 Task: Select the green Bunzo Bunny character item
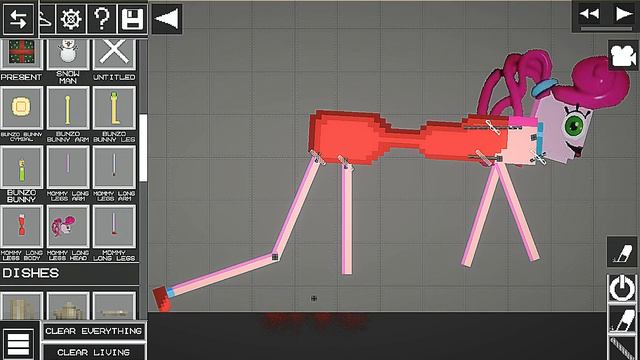(x=21, y=167)
